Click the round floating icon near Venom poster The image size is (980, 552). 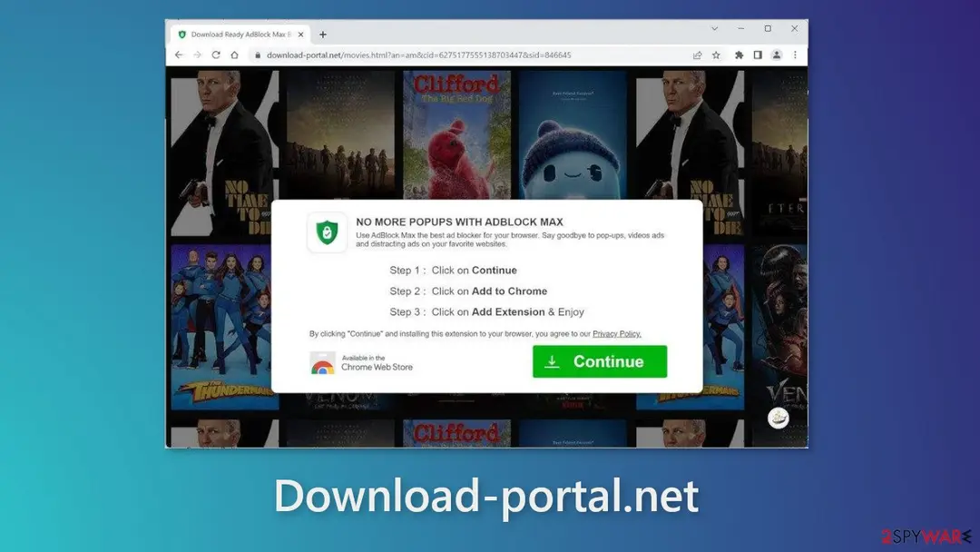click(779, 418)
